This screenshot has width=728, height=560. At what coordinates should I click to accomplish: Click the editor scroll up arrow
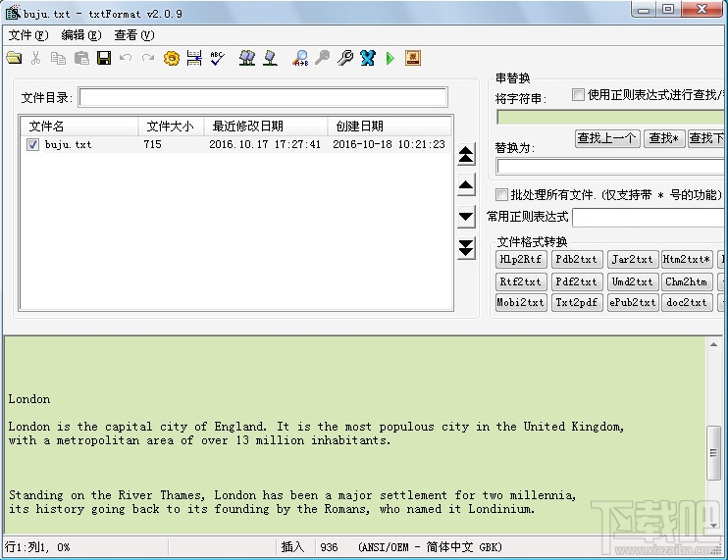coord(713,344)
